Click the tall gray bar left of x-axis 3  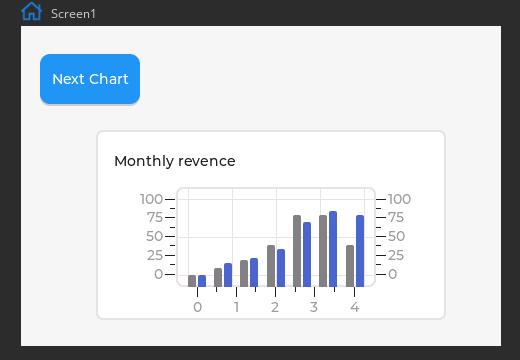pyautogui.click(x=297, y=251)
